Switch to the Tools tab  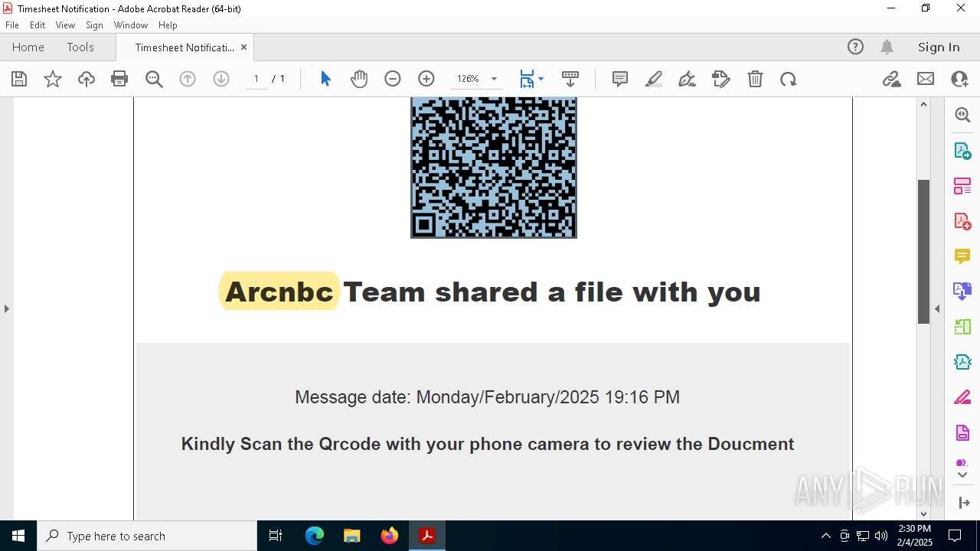[80, 47]
